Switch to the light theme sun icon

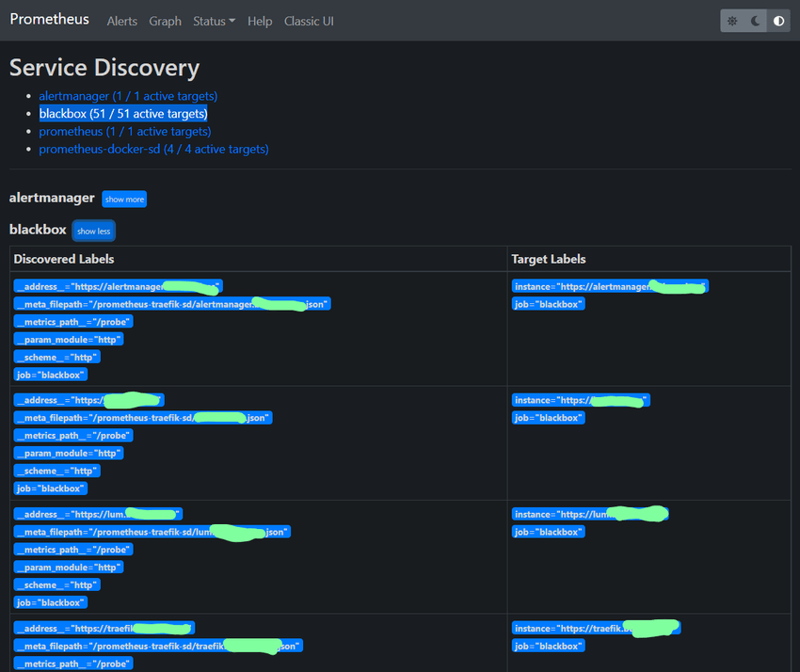click(x=732, y=21)
